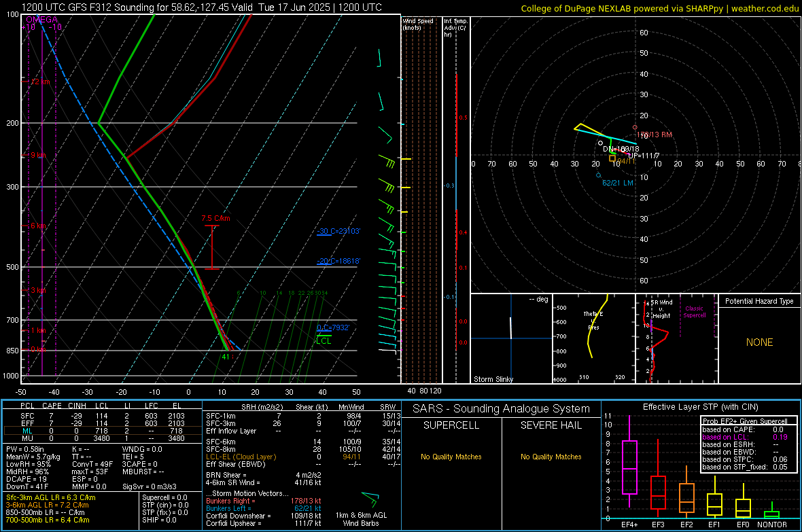Click the PW = 0.58in value
This screenshot has height=532, width=802.
(x=25, y=449)
